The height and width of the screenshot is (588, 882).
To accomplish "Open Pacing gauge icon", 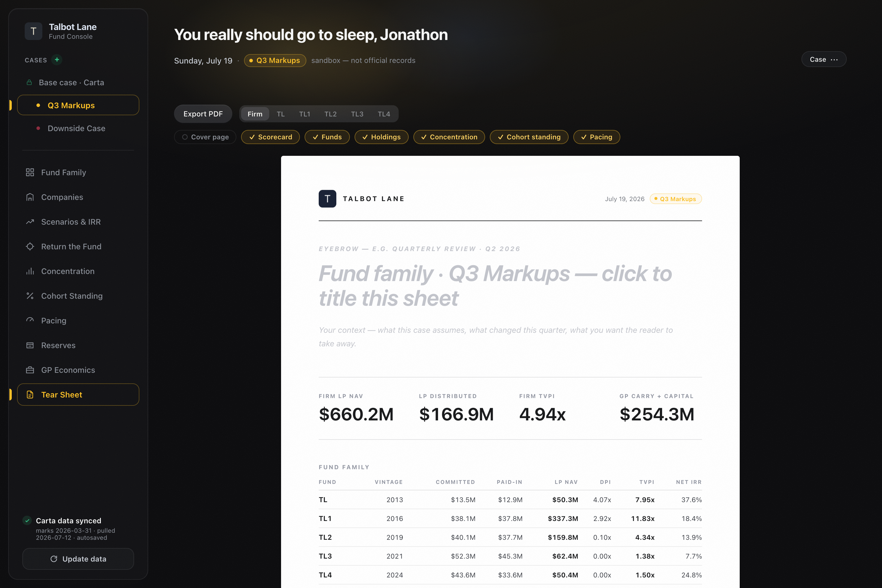I will click(x=30, y=321).
